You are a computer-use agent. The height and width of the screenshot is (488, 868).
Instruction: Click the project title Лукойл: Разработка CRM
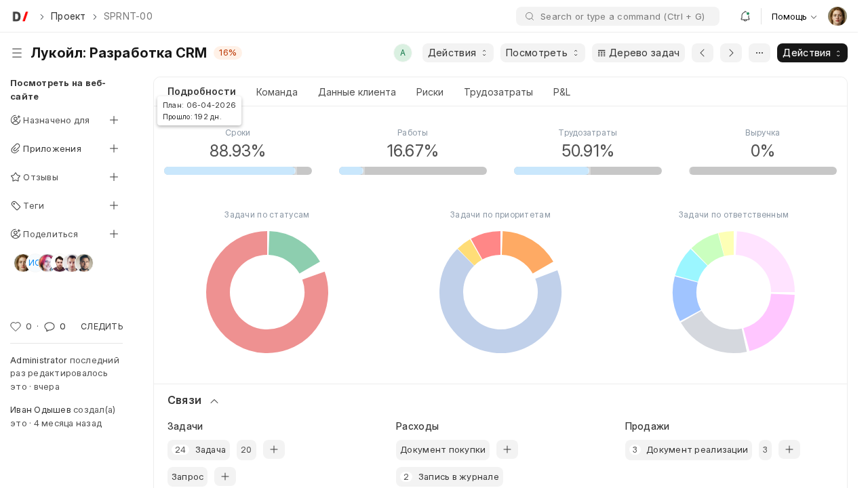tap(119, 53)
